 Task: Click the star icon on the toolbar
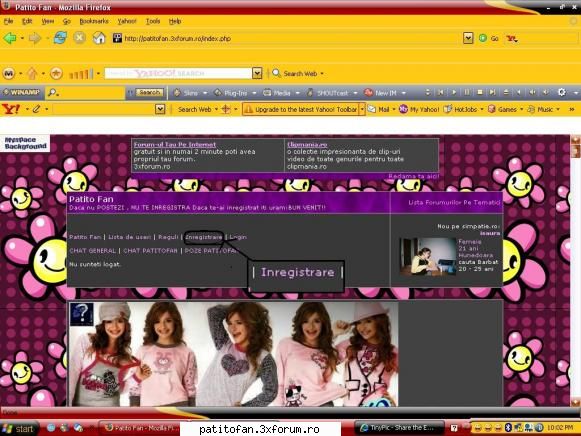tap(56, 73)
